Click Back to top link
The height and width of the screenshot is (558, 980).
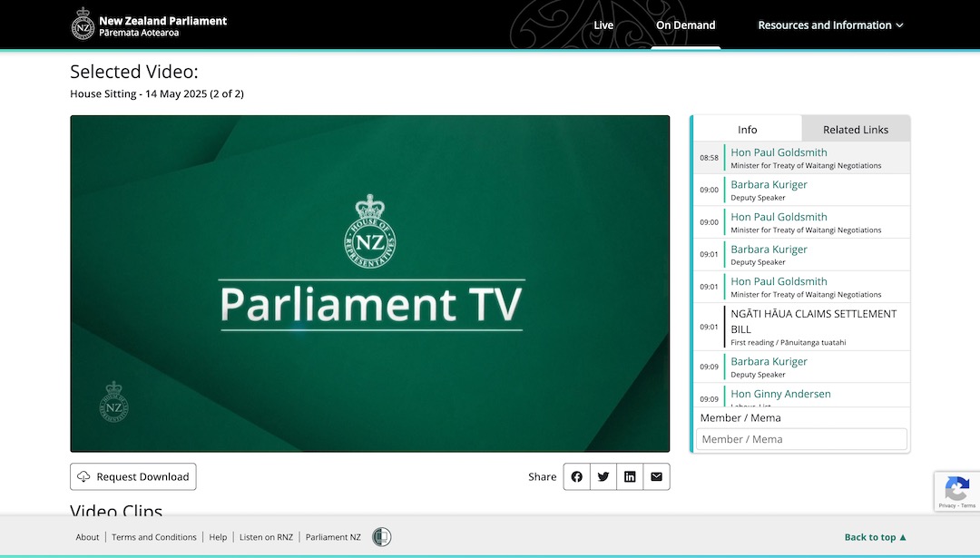pyautogui.click(x=875, y=537)
